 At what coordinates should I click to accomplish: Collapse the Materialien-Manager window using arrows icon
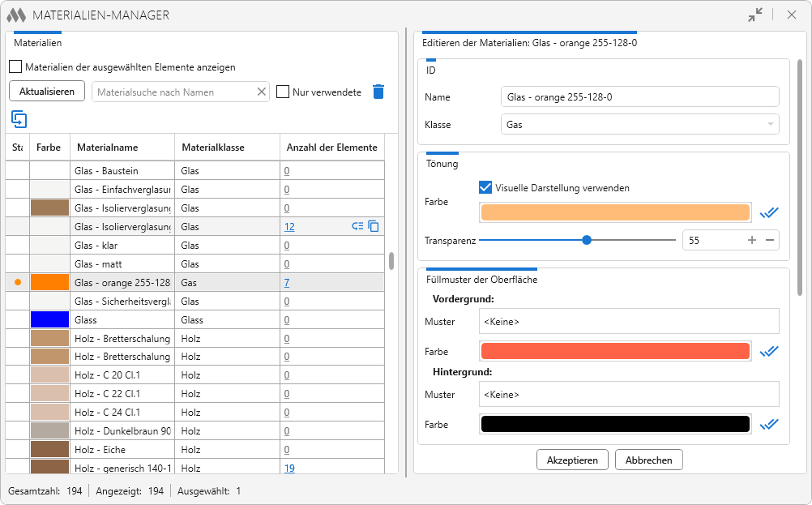[x=755, y=15]
